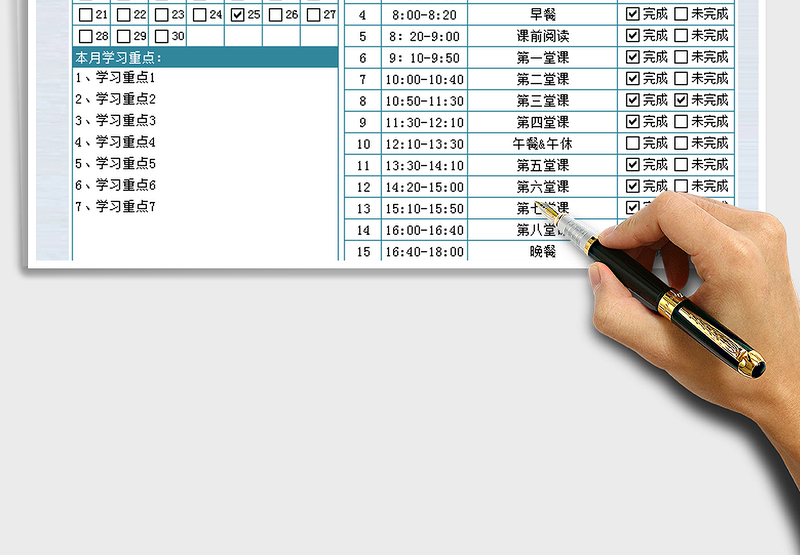Select the cell '1、学习重点1'
This screenshot has height=555, width=800.
pyautogui.click(x=205, y=78)
